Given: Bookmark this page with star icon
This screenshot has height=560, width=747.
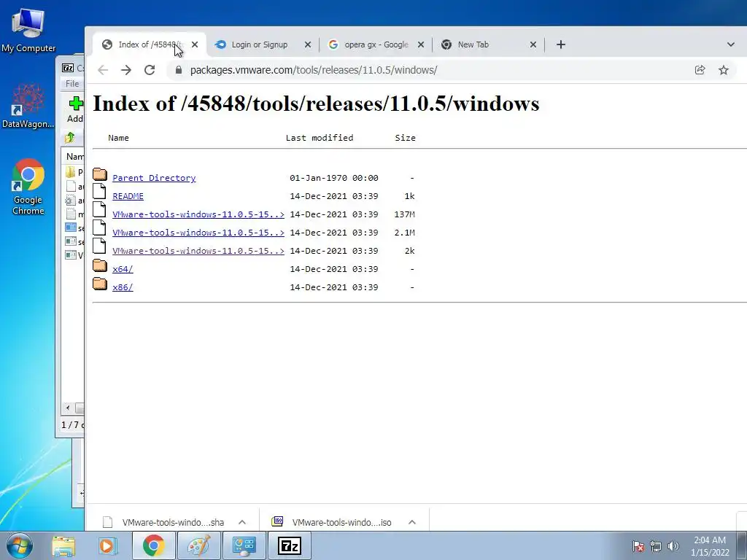Looking at the screenshot, I should [x=723, y=70].
